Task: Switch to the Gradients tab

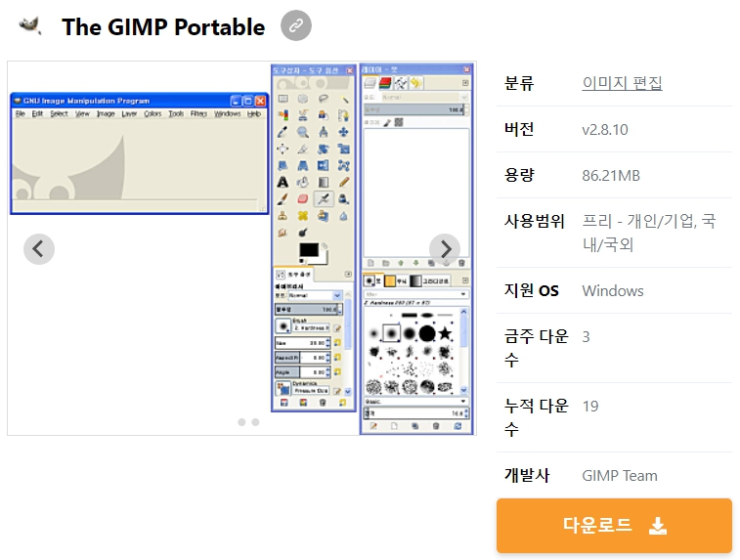Action: pos(430,280)
